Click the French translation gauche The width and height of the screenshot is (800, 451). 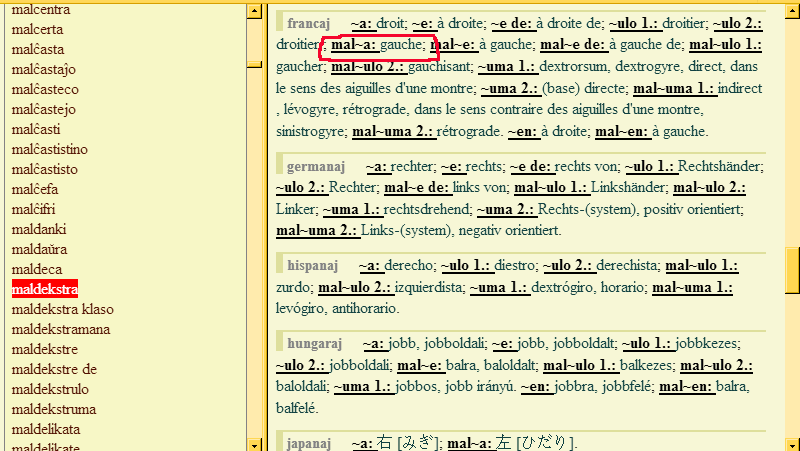tap(401, 45)
